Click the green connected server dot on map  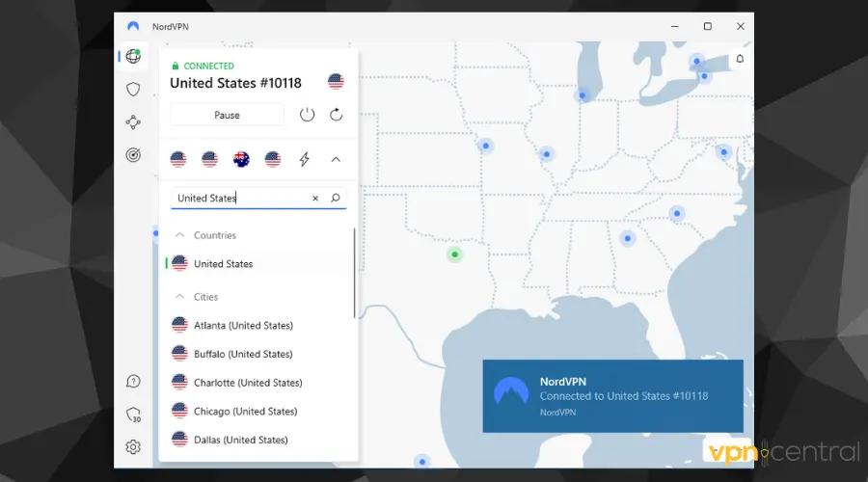point(454,254)
